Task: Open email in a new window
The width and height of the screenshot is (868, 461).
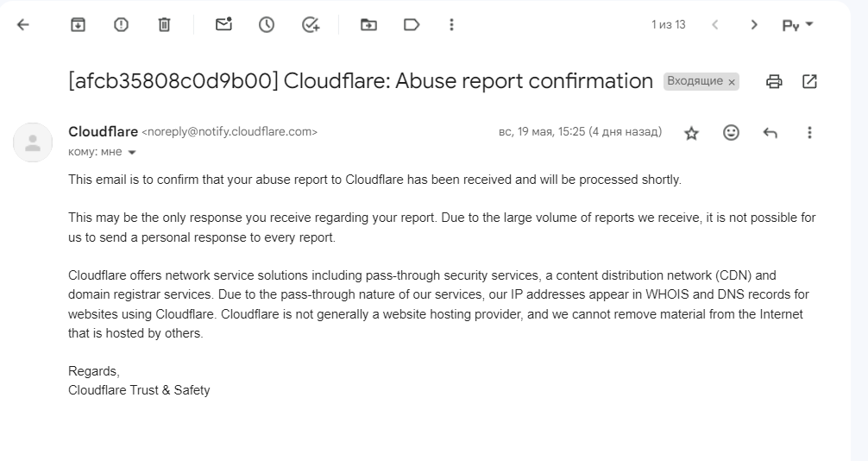Action: pyautogui.click(x=809, y=82)
